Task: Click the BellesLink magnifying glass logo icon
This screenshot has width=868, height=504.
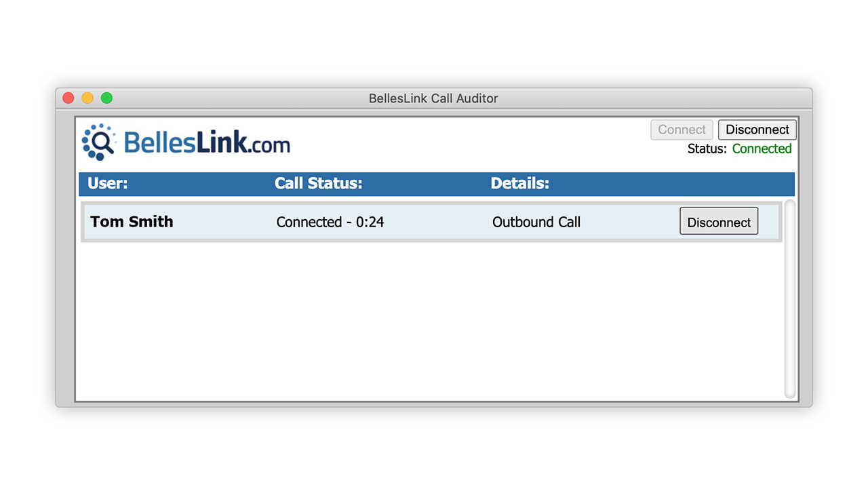Action: 99,142
